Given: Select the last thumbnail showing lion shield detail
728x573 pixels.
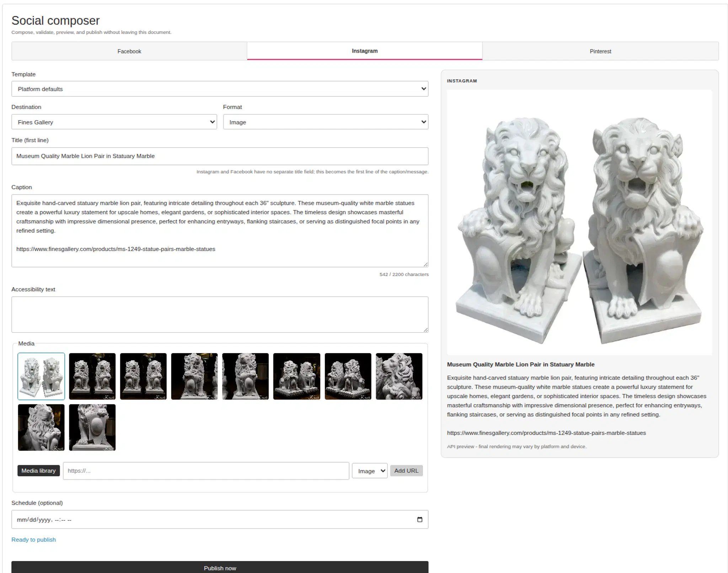Looking at the screenshot, I should pos(92,428).
